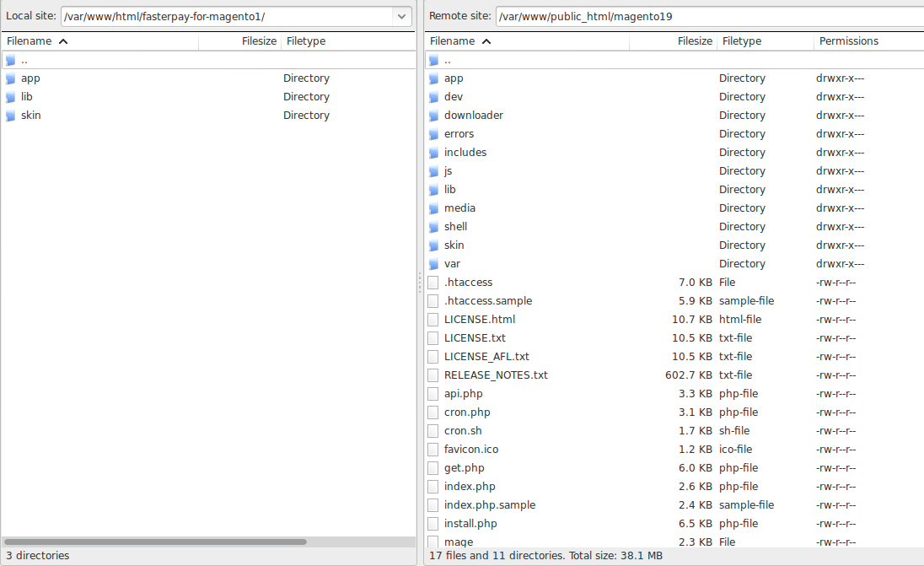The height and width of the screenshot is (566, 924).
Task: Sort remote files by Permissions column
Action: click(868, 41)
